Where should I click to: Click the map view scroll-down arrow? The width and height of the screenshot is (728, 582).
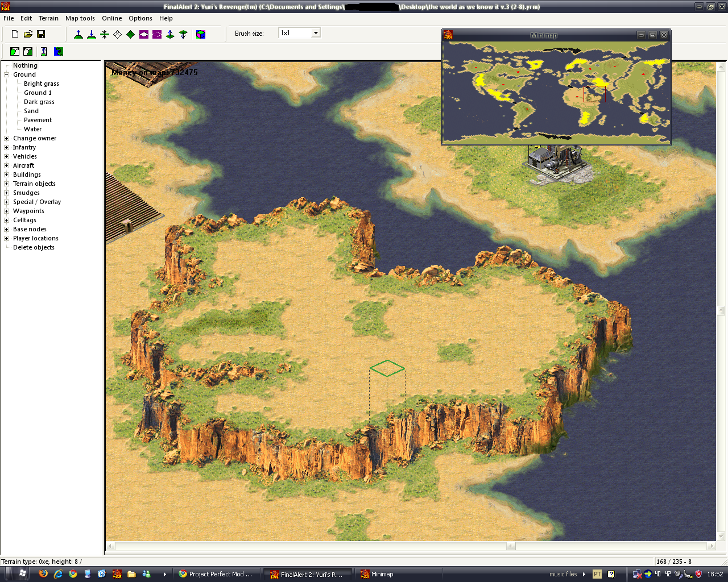point(721,536)
